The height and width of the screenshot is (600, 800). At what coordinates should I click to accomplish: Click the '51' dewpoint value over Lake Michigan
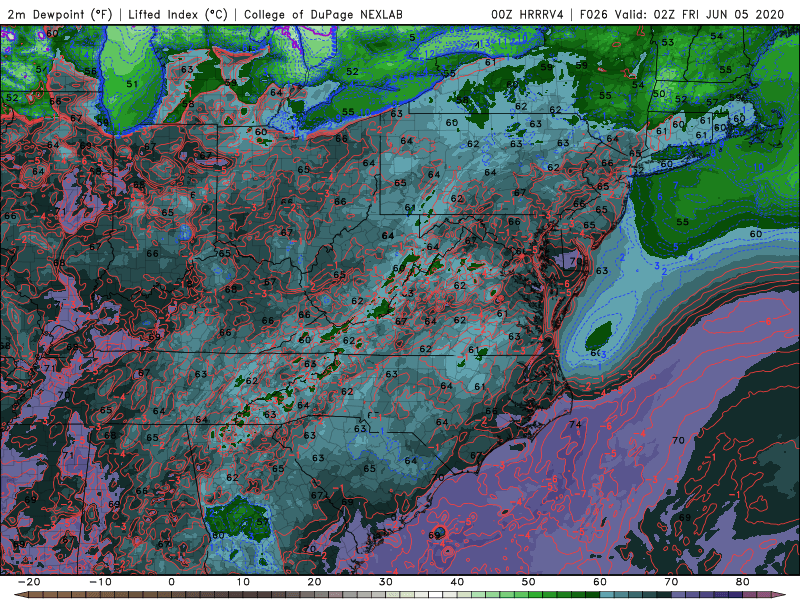pyautogui.click(x=132, y=84)
